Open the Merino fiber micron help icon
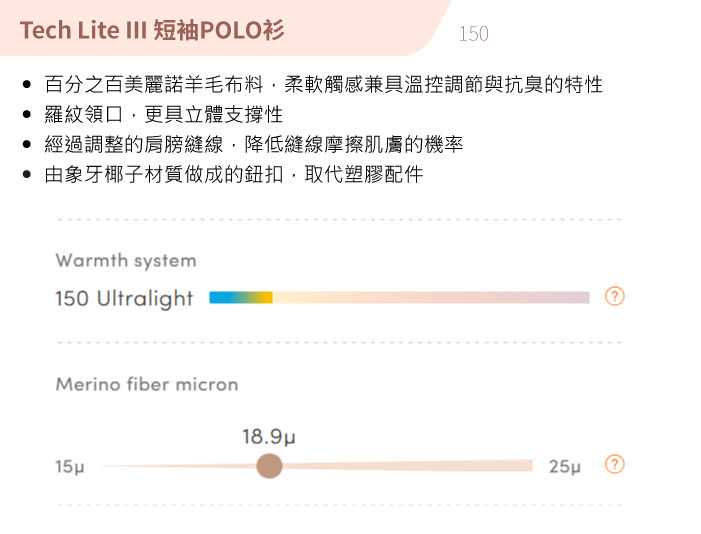This screenshot has height=534, width=701. point(615,464)
